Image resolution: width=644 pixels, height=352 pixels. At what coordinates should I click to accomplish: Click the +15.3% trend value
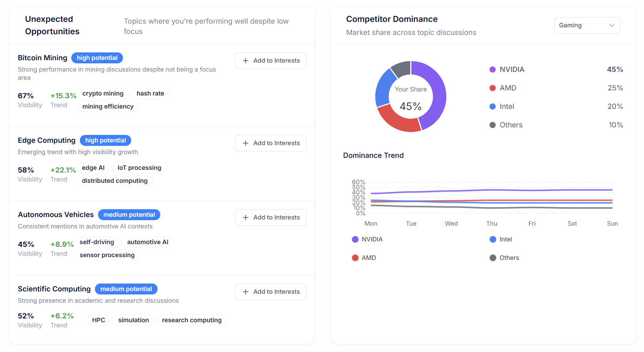[63, 96]
